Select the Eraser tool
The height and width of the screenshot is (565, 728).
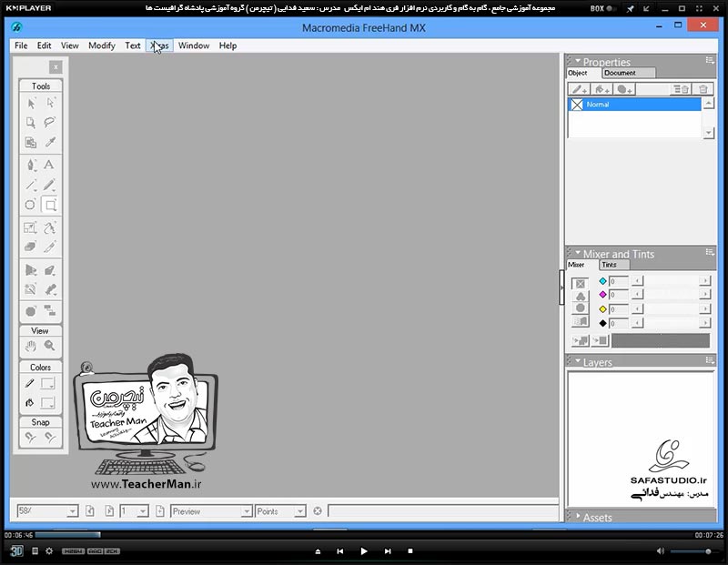(31, 247)
